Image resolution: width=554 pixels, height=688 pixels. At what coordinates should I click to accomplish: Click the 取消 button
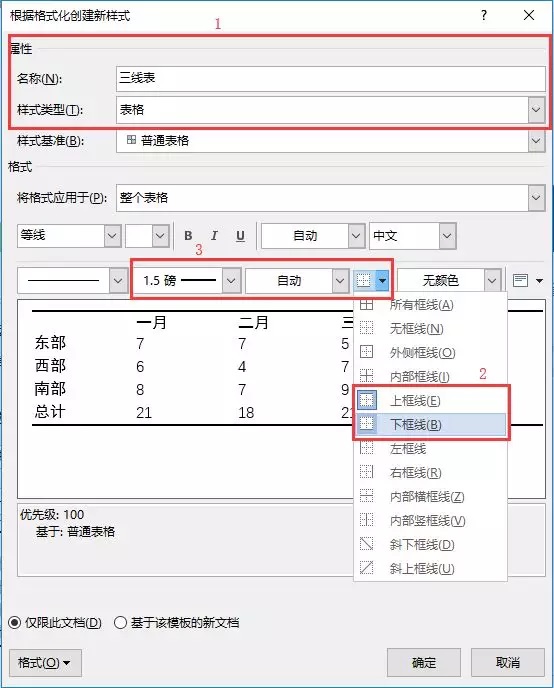point(508,663)
